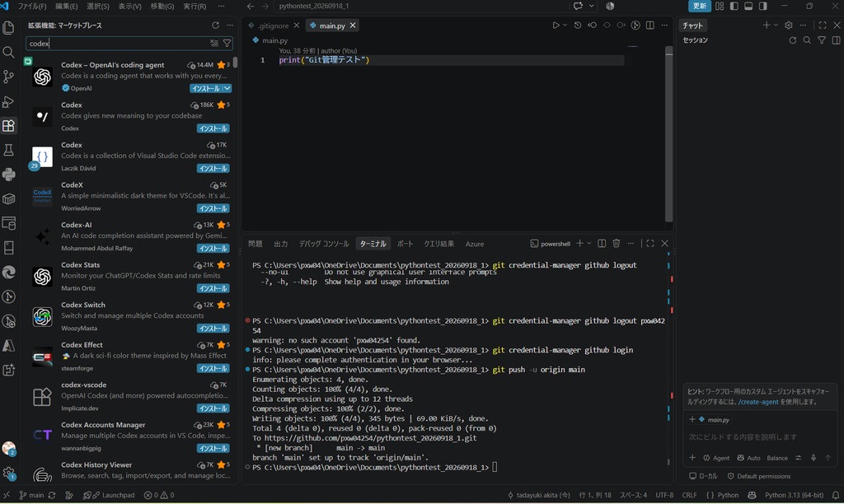Open notifications bell in status bar
This screenshot has width=844, height=504.
click(836, 495)
